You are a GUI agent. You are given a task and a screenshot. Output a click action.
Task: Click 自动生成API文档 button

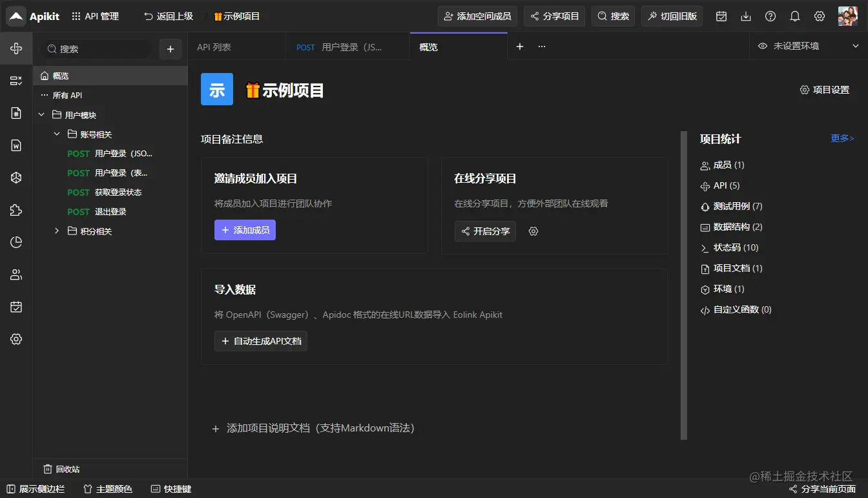click(261, 341)
